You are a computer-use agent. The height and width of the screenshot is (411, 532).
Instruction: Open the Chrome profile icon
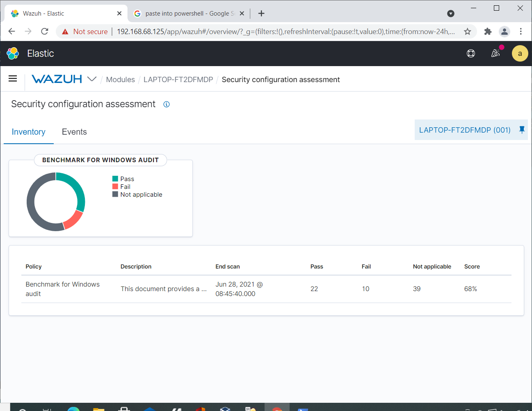[504, 32]
